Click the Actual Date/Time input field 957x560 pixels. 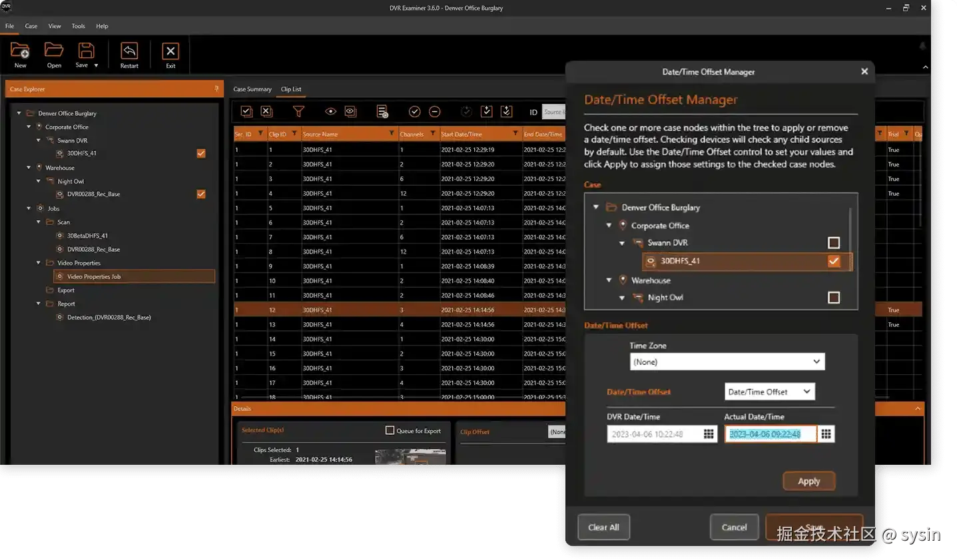[771, 434]
